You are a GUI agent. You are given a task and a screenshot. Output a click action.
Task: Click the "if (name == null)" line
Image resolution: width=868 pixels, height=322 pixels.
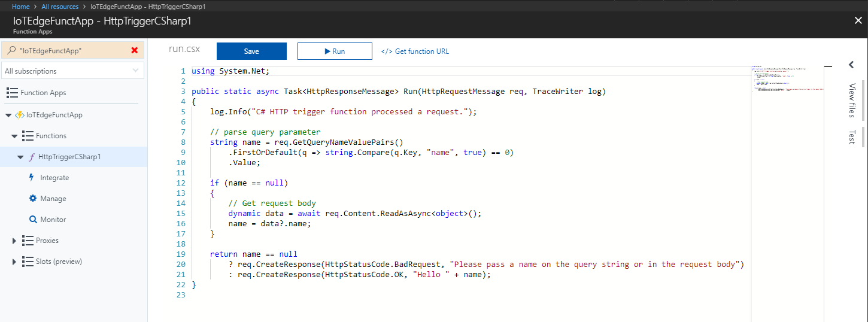(x=249, y=183)
